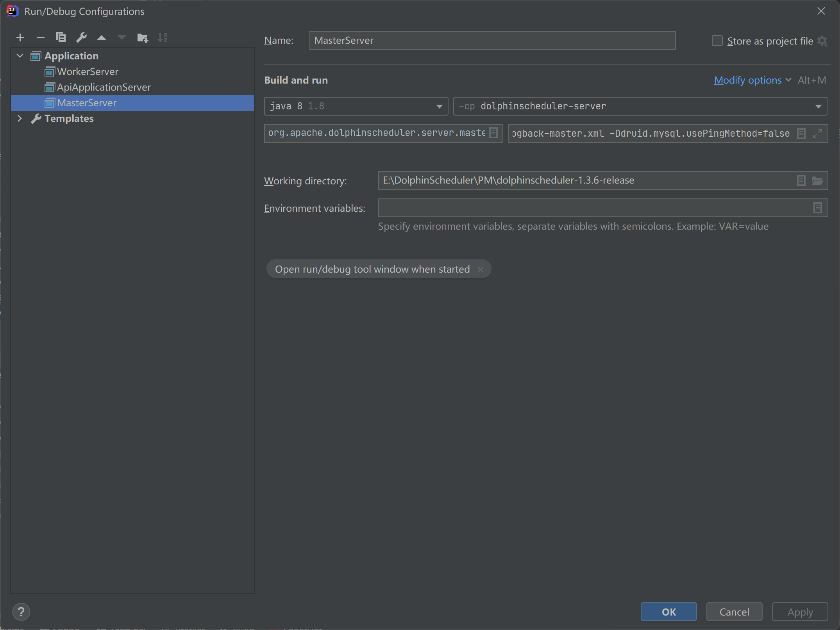Image resolution: width=840 pixels, height=630 pixels.
Task: Open the main class browse icon
Action: click(x=493, y=133)
